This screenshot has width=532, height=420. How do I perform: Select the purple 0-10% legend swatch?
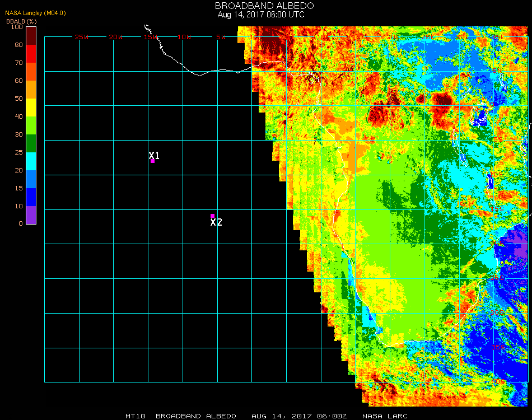31,215
